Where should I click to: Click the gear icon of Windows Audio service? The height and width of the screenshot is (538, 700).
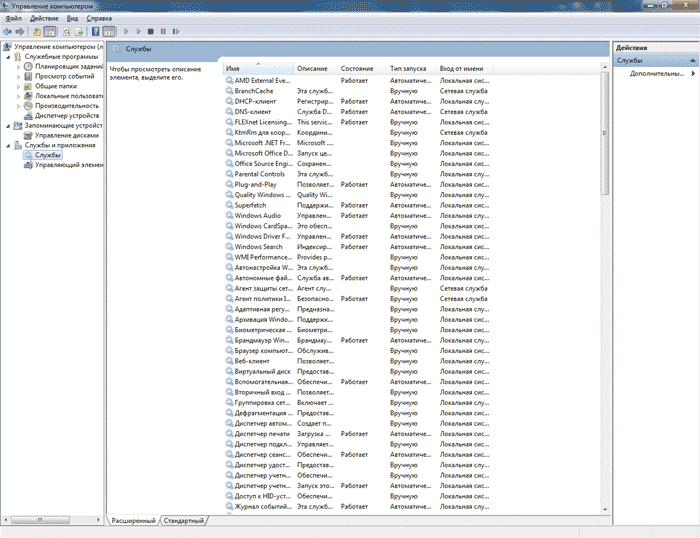[x=229, y=216]
